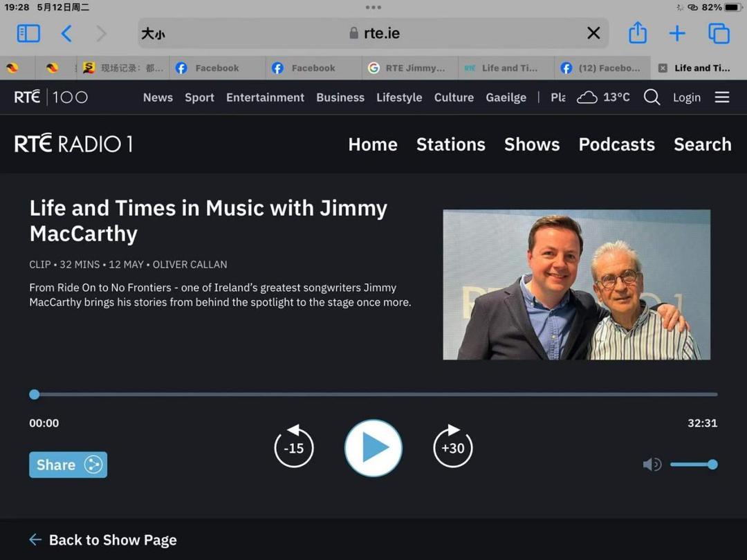The height and width of the screenshot is (560, 747).
Task: Go to Radio Home
Action: pos(373,144)
